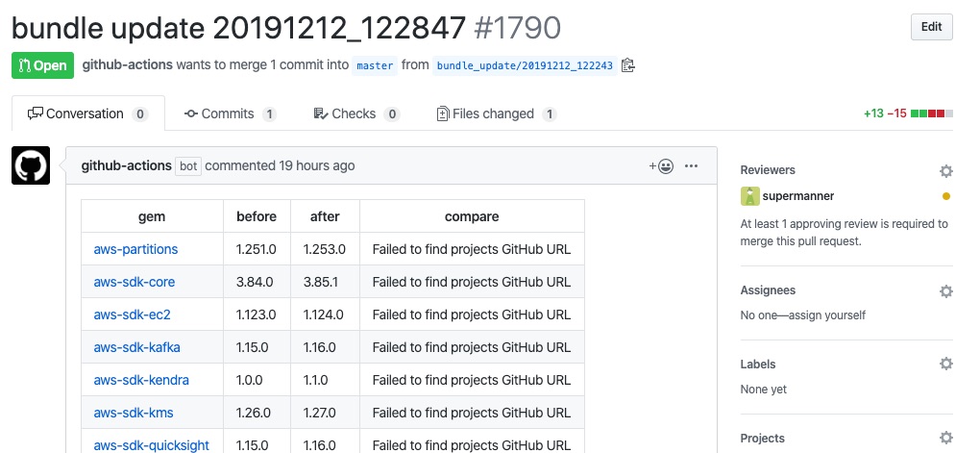Viewport: 980px width, 453px height.
Task: Click the 1.0.0 before version cell
Action: pos(257,380)
